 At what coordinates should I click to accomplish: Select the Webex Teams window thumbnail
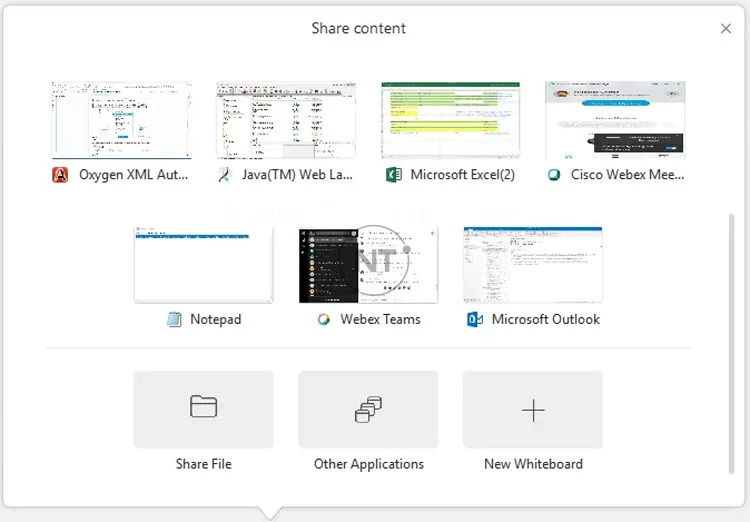[x=368, y=265]
